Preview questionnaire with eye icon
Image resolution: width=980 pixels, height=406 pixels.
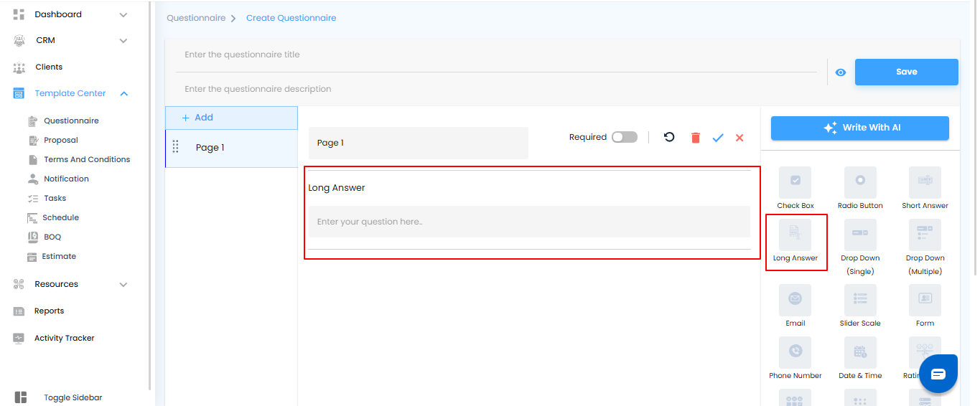point(841,72)
